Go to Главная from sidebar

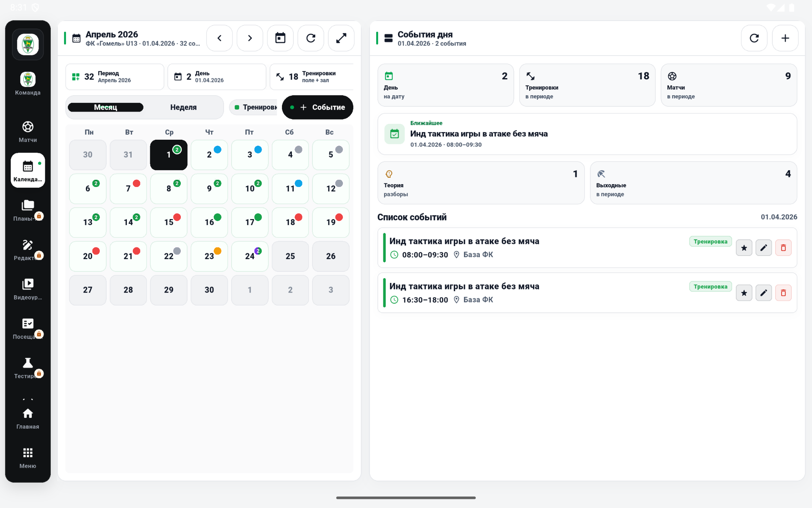click(28, 419)
